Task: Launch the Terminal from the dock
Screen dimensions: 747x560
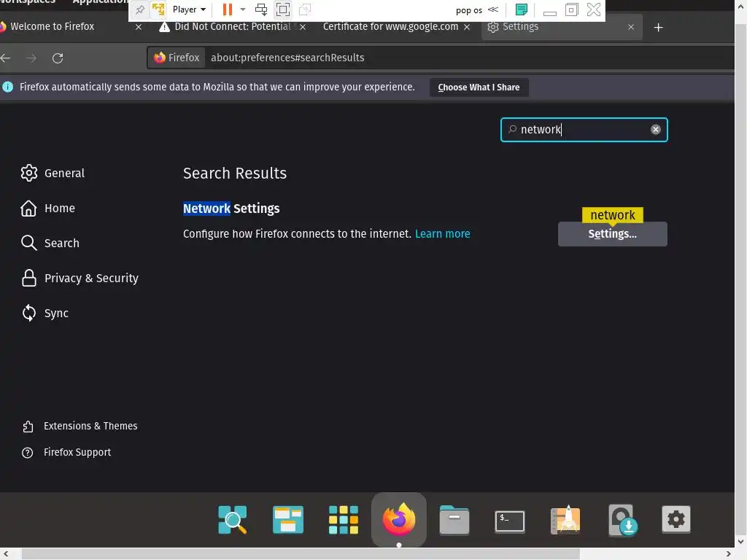Action: (510, 521)
